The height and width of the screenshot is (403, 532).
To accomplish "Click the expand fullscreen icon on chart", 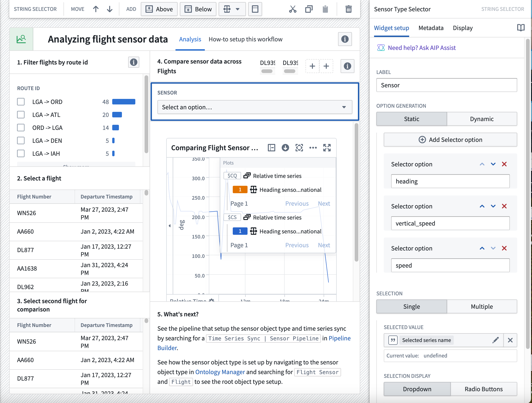I will [x=327, y=147].
